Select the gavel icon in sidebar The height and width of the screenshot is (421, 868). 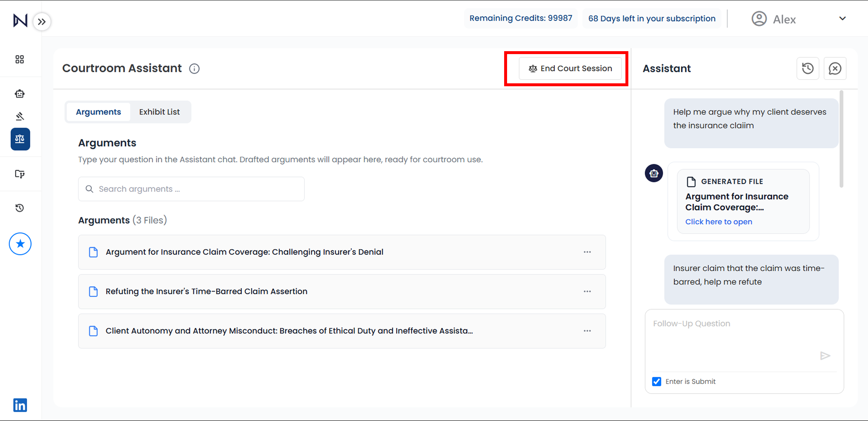(x=20, y=116)
